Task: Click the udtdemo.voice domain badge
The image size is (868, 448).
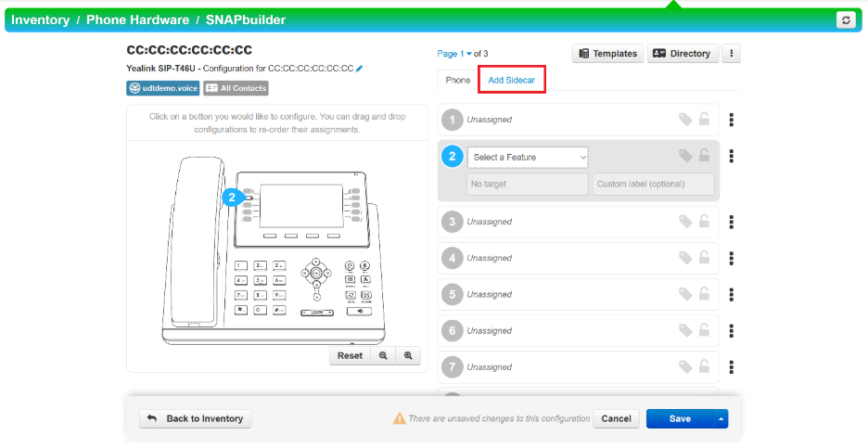Action: [163, 88]
